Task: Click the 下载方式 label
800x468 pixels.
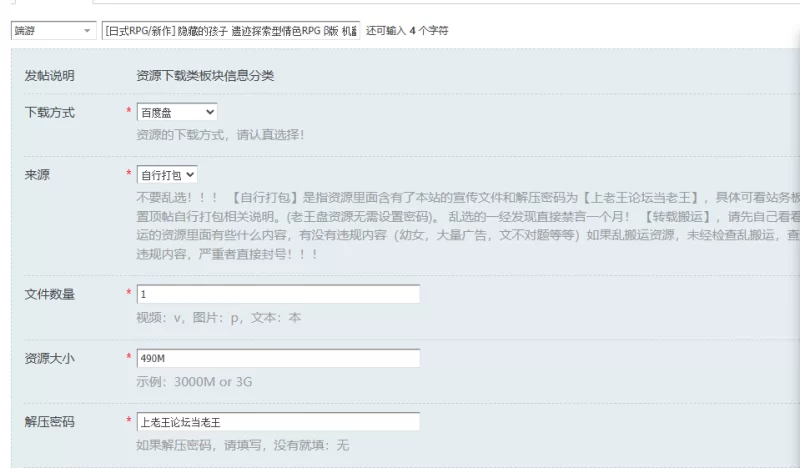Action: click(x=49, y=112)
